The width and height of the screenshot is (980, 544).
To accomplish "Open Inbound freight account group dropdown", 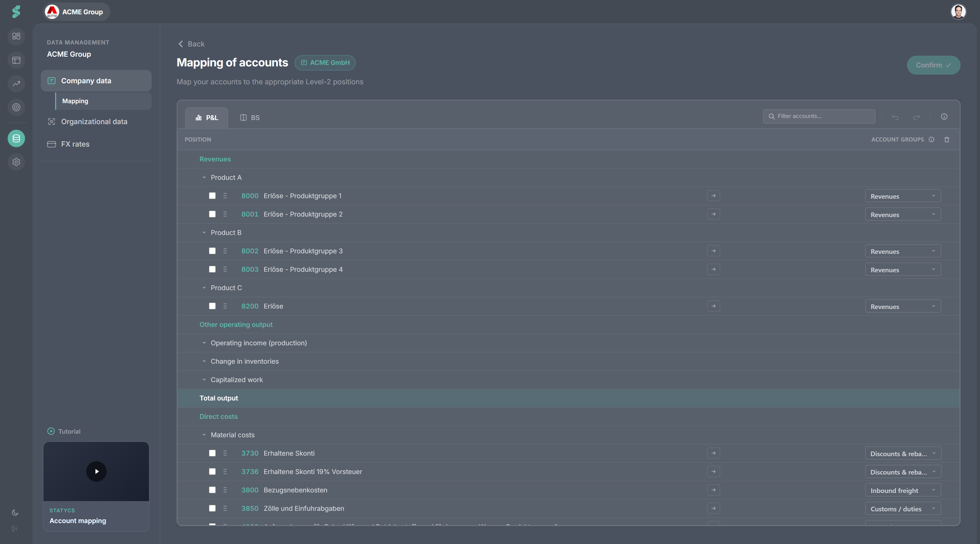I will pos(903,490).
